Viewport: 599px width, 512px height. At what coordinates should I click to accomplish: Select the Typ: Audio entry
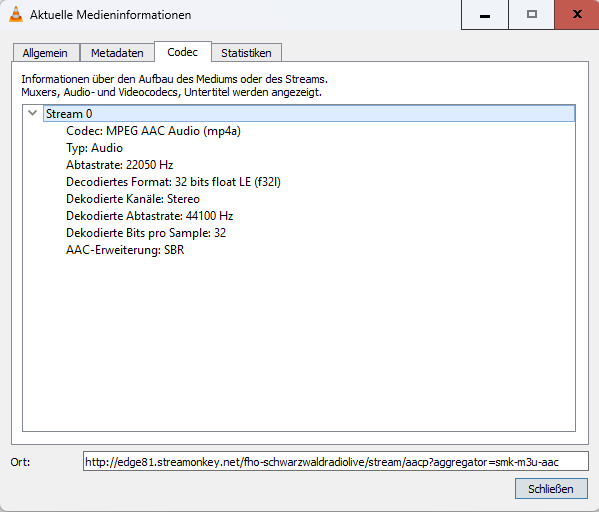coord(94,148)
